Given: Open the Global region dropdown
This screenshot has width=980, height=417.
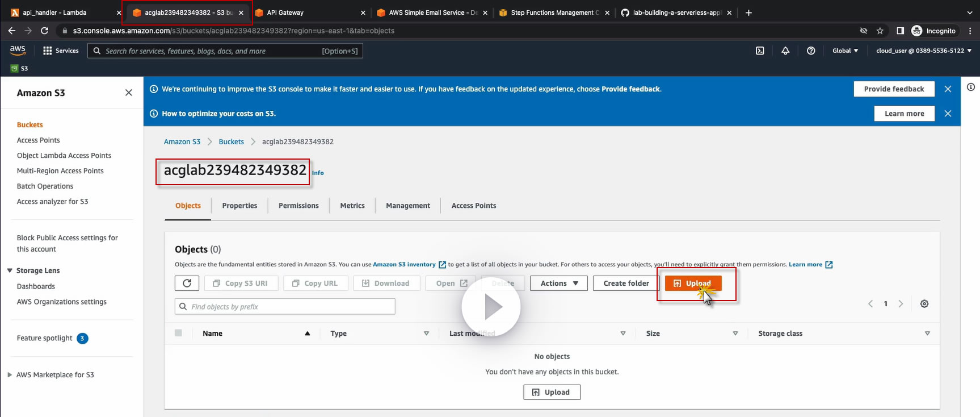Looking at the screenshot, I should click(845, 51).
